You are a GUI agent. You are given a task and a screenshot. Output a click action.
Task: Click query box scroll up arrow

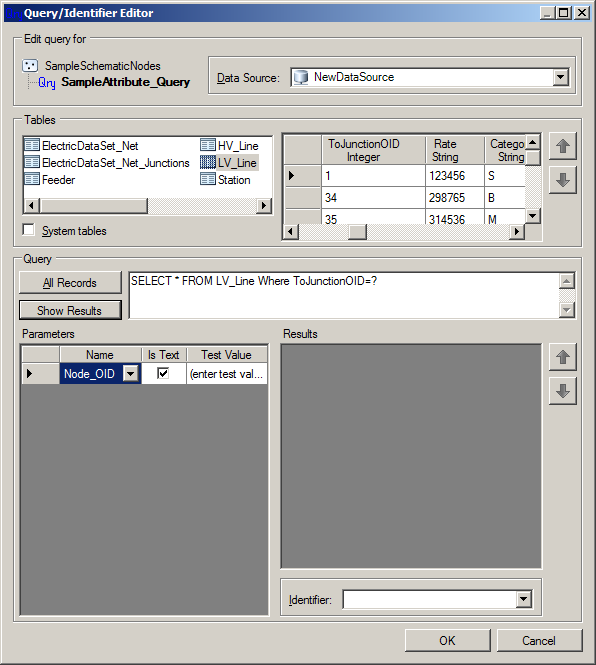[x=567, y=281]
